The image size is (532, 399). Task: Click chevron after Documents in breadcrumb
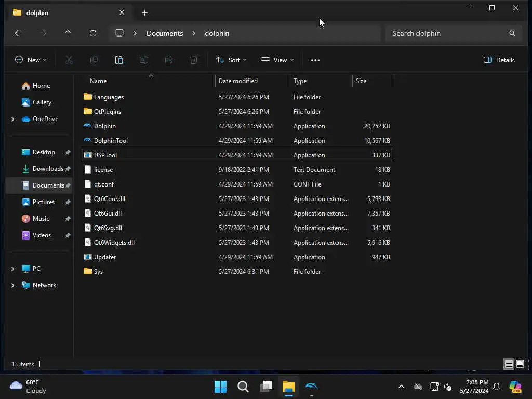pos(194,33)
